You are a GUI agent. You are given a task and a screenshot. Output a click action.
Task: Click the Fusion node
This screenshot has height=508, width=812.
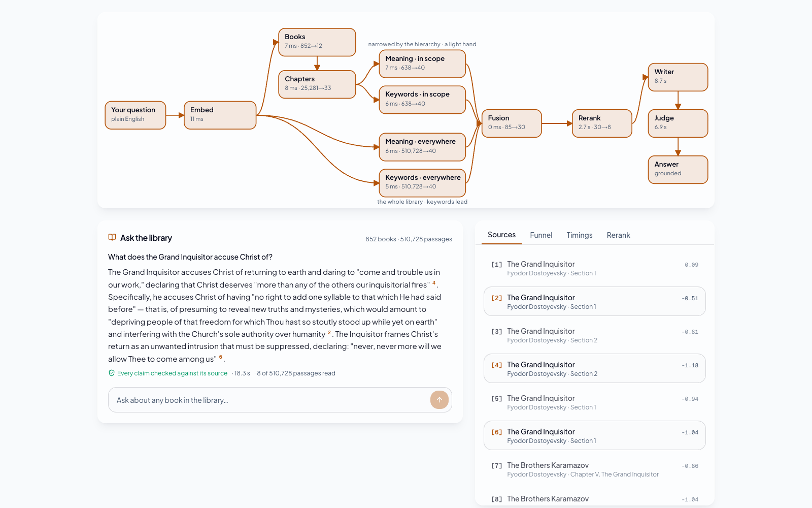coord(512,123)
